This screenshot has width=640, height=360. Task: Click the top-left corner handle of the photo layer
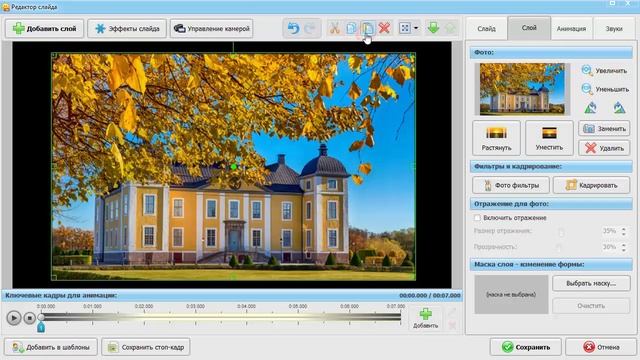pyautogui.click(x=54, y=55)
